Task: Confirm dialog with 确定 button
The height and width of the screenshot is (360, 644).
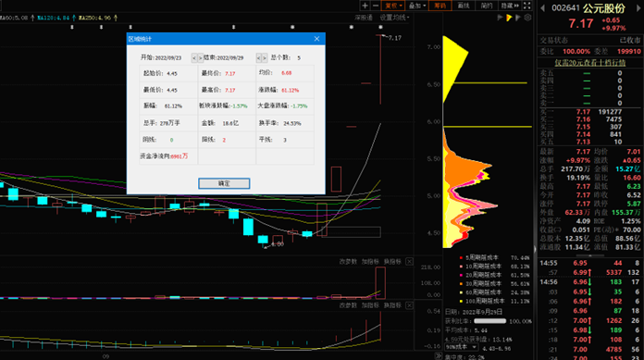Action: [x=224, y=183]
